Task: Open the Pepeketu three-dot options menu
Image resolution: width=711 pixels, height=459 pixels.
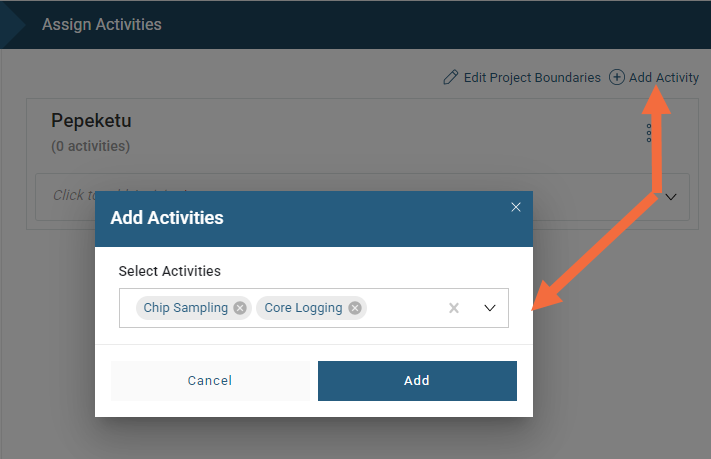Action: pyautogui.click(x=649, y=133)
